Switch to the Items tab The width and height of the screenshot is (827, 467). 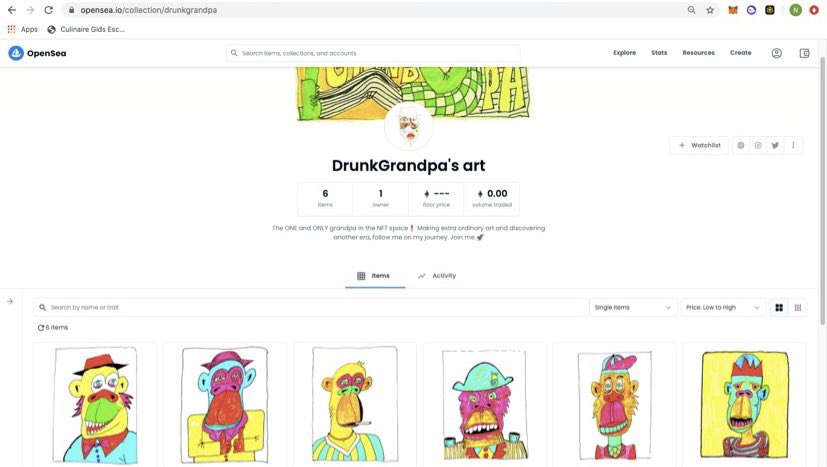point(375,276)
